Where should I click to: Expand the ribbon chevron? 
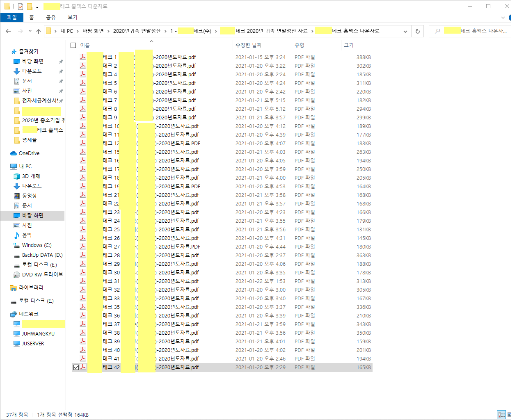(x=503, y=18)
